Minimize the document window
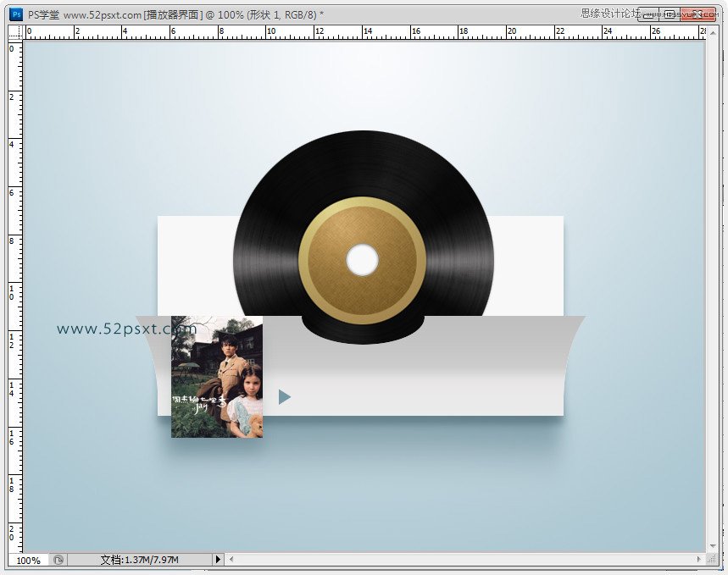This screenshot has width=728, height=575. (648, 14)
